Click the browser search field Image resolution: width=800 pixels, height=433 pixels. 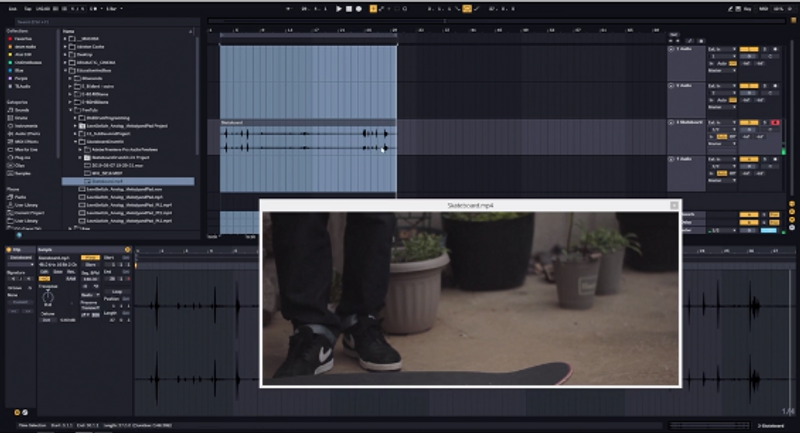click(105, 22)
